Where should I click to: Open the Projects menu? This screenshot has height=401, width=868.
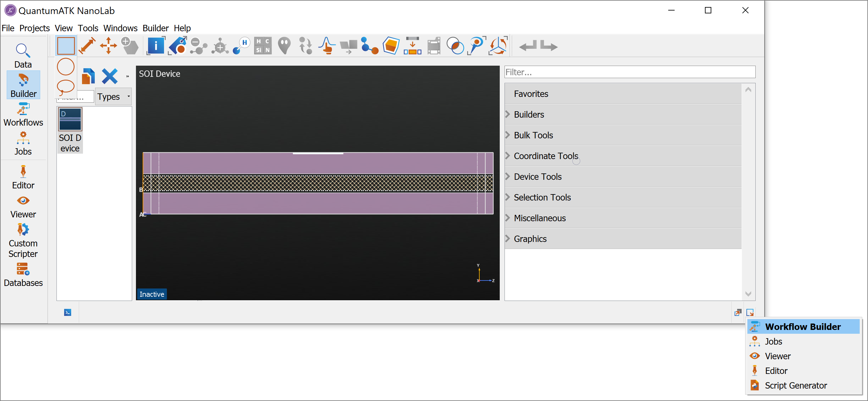[34, 28]
